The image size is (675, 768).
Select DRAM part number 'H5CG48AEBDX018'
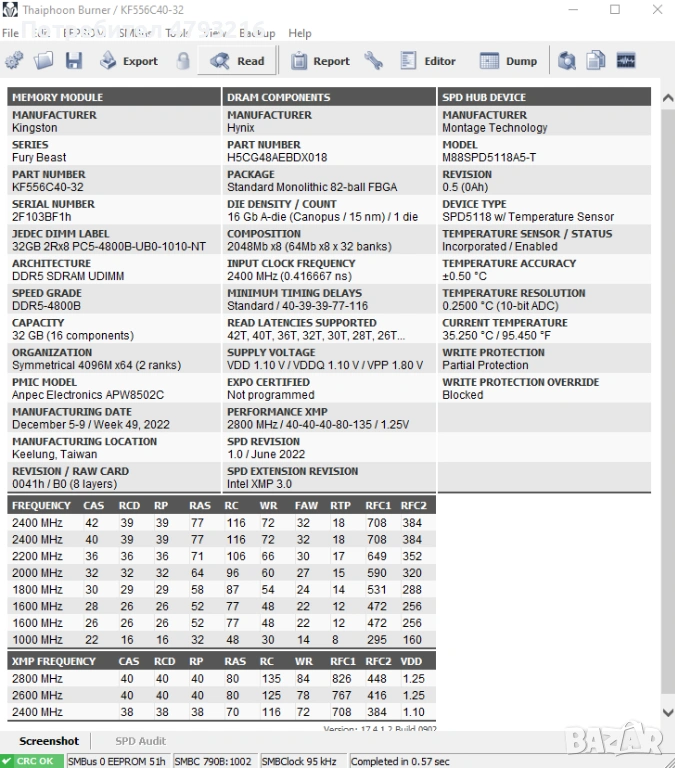[x=277, y=157]
